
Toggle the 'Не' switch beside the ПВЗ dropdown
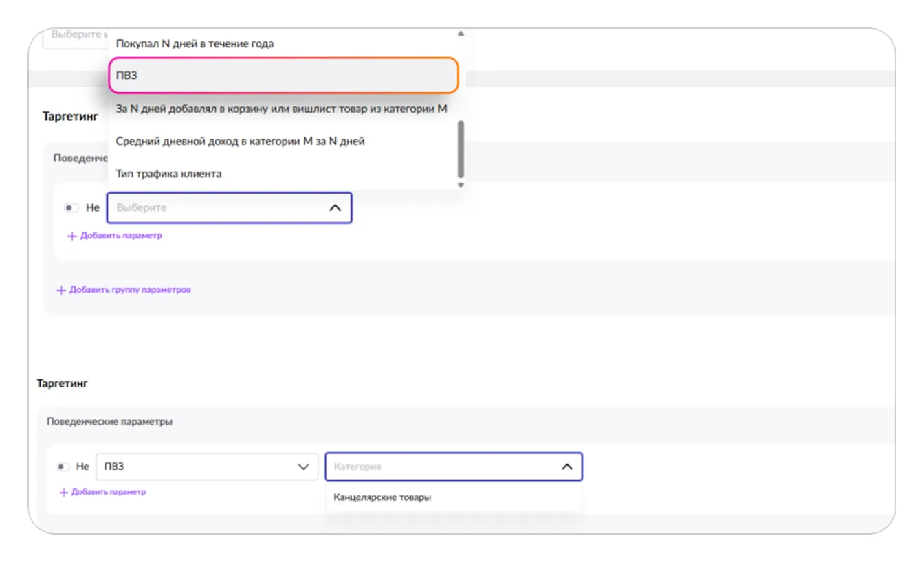tap(63, 467)
